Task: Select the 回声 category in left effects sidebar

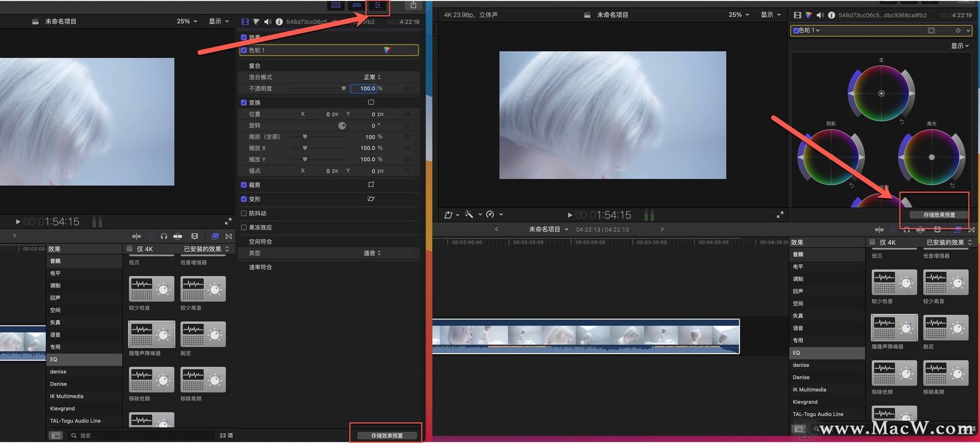Action: coord(84,298)
